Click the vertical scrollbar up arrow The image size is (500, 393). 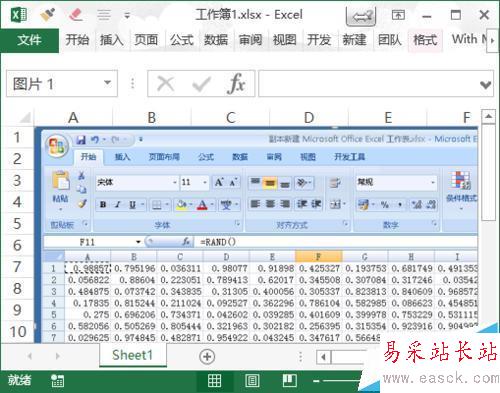click(x=488, y=116)
